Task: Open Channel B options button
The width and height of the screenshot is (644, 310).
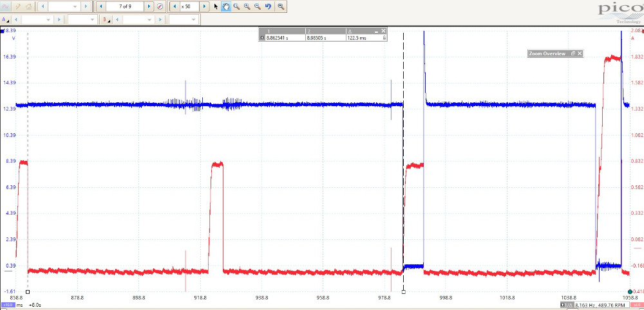Action: (x=106, y=20)
